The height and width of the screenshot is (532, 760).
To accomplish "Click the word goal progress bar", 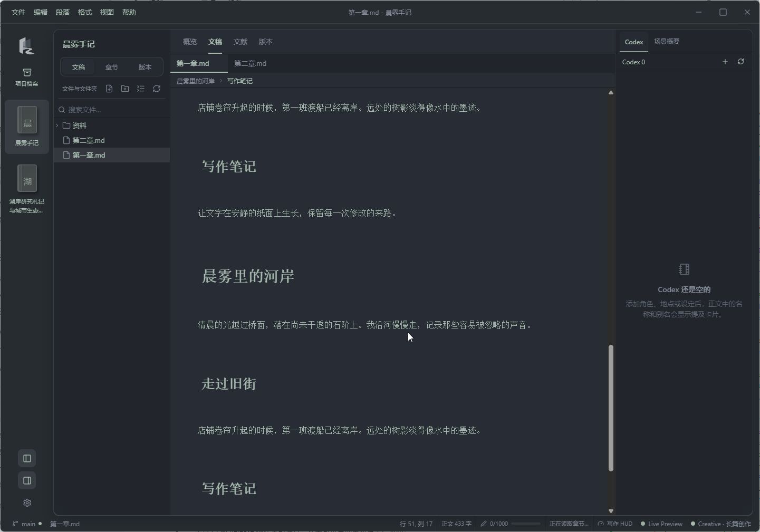I will (x=526, y=524).
